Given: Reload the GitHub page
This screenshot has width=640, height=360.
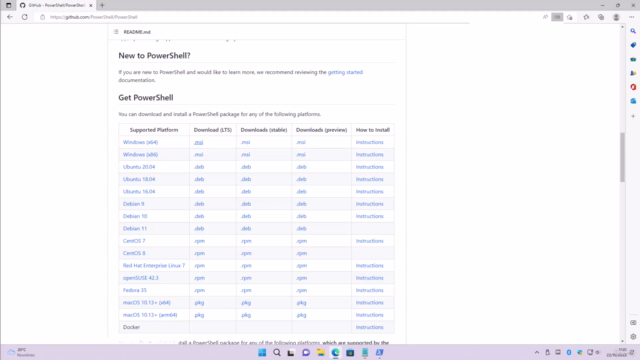Looking at the screenshot, I should [x=25, y=17].
